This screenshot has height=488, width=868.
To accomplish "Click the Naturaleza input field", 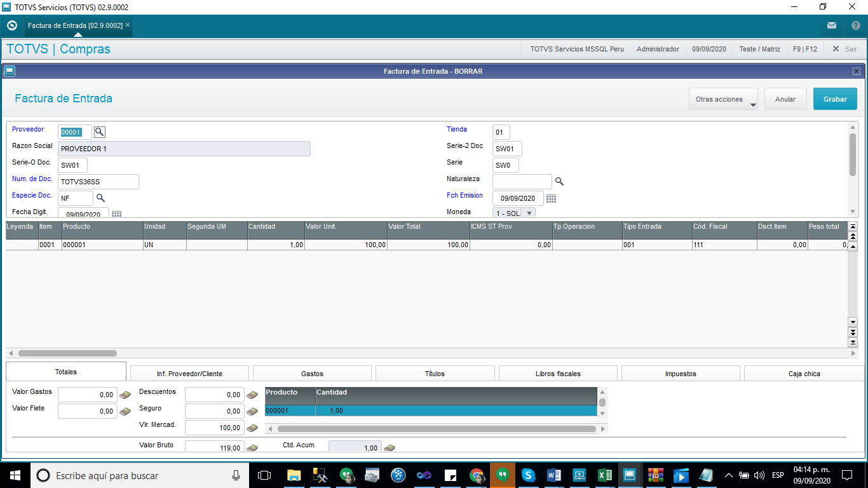I will pos(522,182).
